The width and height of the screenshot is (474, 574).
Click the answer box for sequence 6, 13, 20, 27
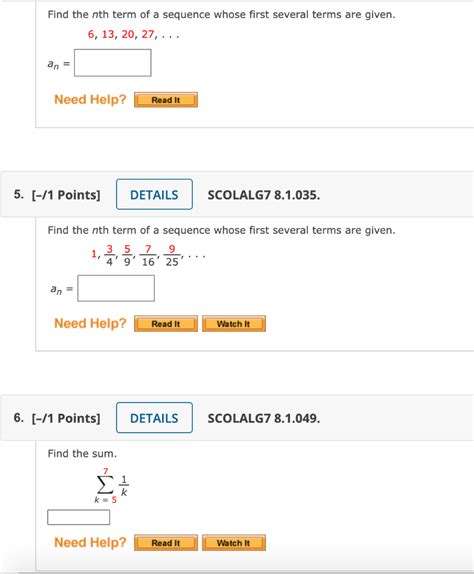[113, 63]
